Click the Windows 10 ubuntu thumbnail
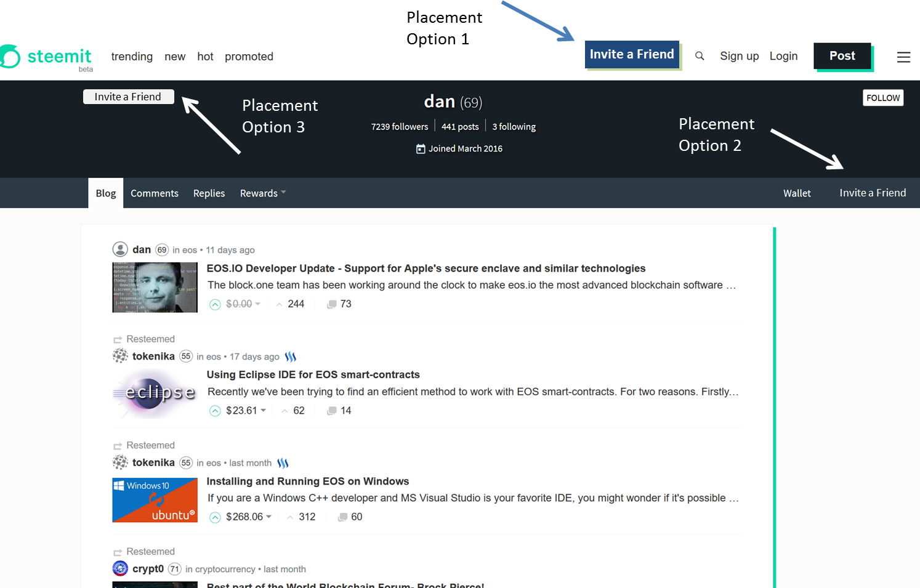Screen dimensions: 920x588 (x=155, y=500)
